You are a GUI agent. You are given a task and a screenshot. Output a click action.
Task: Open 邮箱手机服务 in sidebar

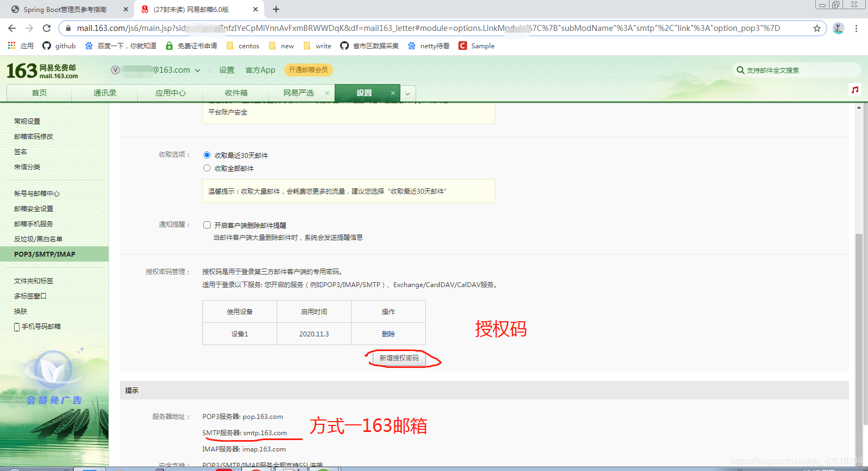[x=34, y=224]
